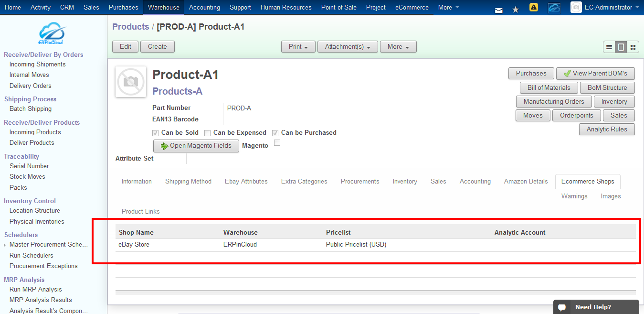Image resolution: width=644 pixels, height=314 pixels.
Task: Switch to the Images tab
Action: pyautogui.click(x=611, y=196)
